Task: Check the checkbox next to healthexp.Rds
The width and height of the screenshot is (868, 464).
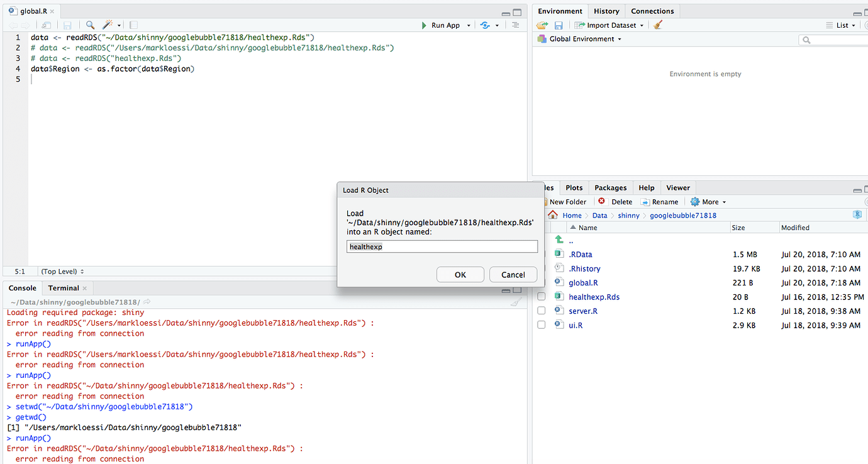Action: [542, 297]
